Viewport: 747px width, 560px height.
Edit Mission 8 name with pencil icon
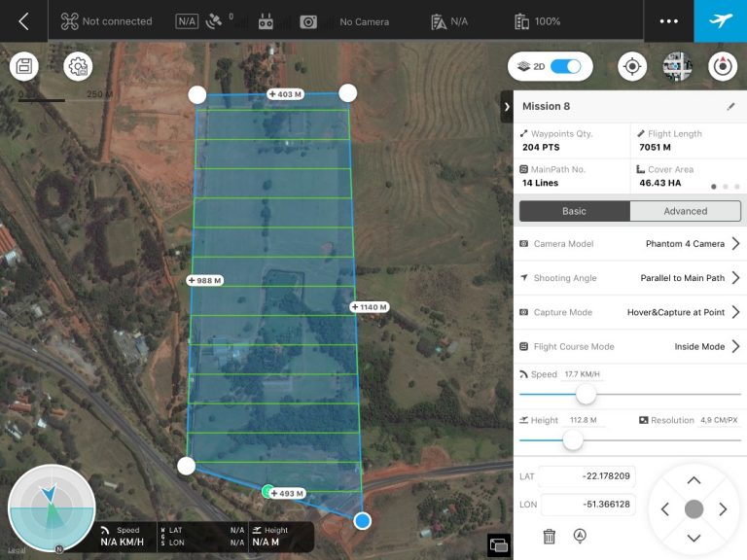(730, 107)
